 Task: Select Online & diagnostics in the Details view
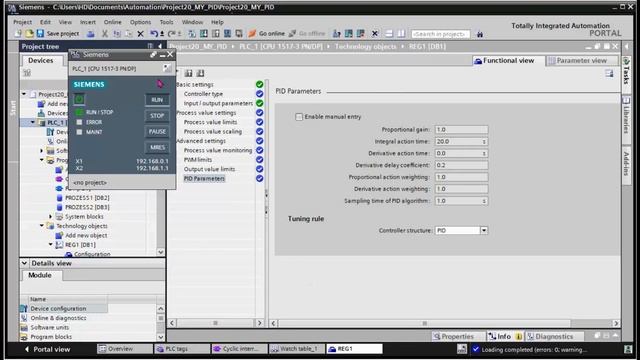(x=58, y=318)
